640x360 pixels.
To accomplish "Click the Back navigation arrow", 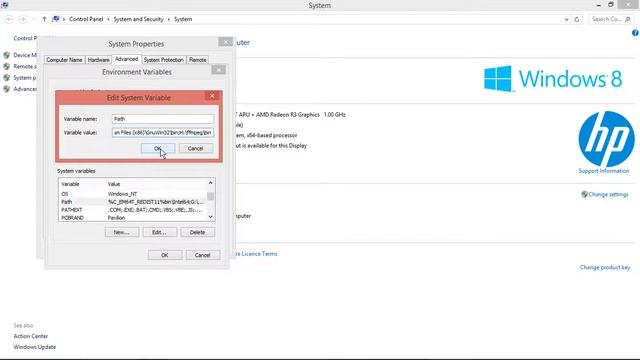I will pos(9,19).
